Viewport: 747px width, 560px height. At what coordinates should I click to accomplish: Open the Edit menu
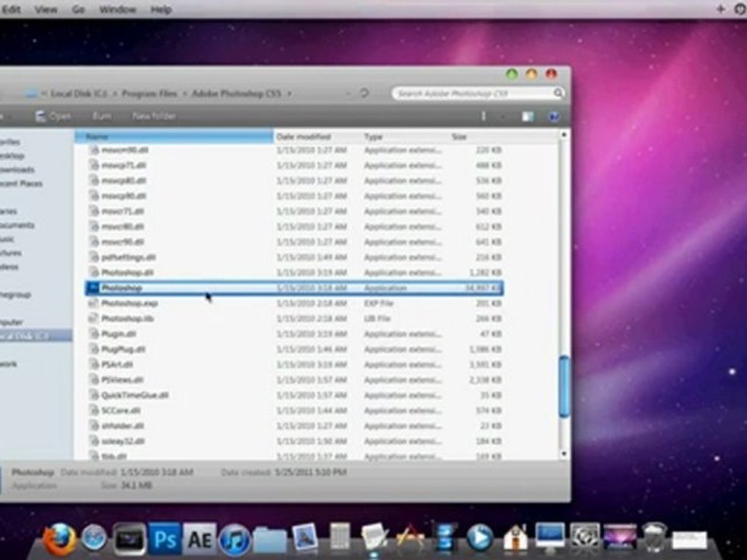coord(10,9)
